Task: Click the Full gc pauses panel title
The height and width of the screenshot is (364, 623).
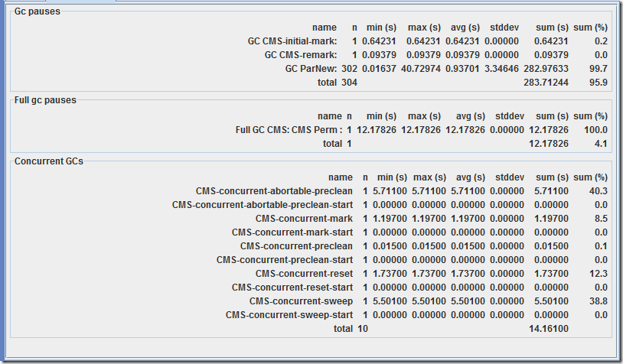Action: pyautogui.click(x=45, y=99)
